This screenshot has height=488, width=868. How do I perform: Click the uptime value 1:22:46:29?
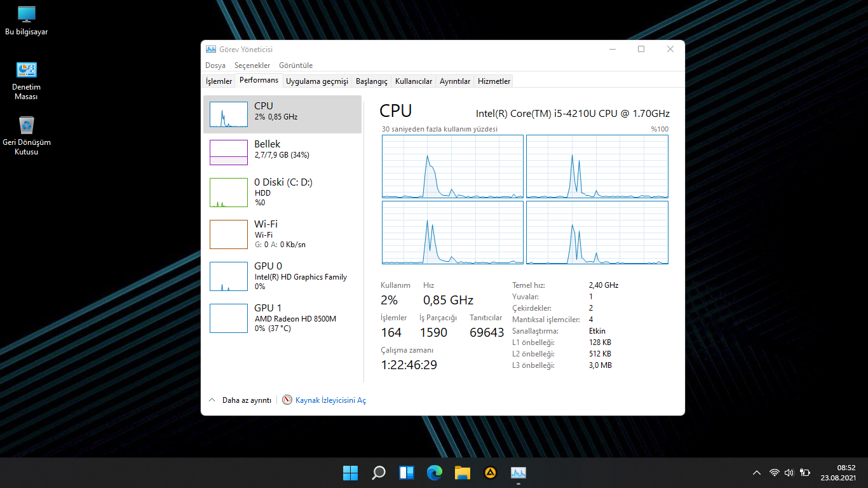(409, 365)
